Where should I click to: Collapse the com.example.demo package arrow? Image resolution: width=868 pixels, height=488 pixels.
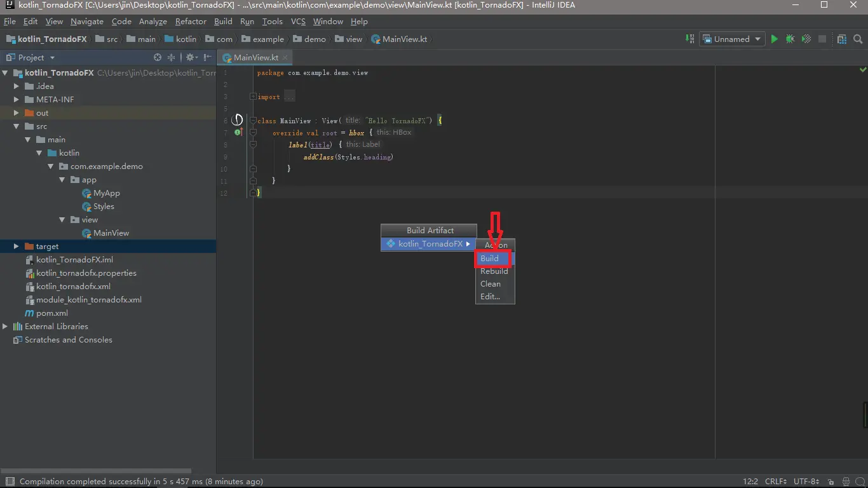(51, 166)
